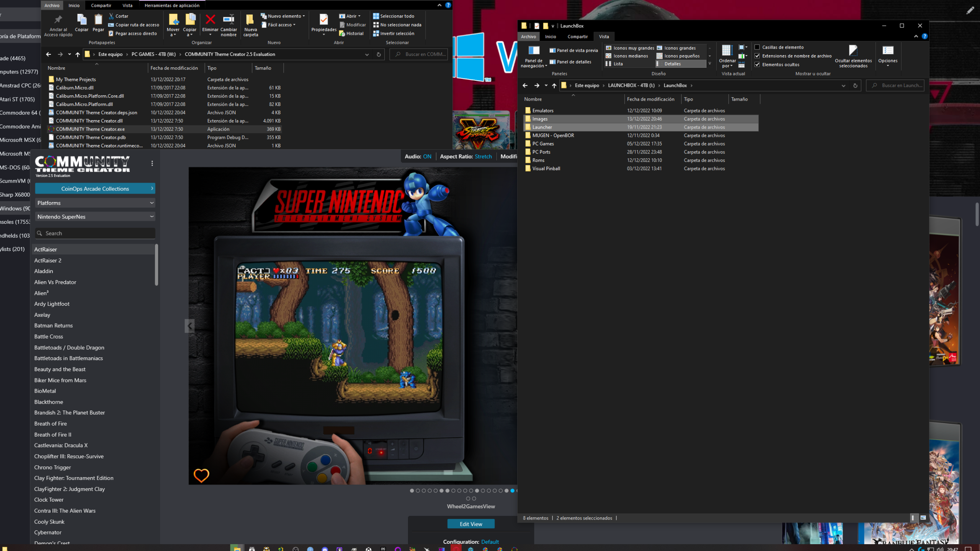Click the orange heart favorite icon

coord(201,475)
